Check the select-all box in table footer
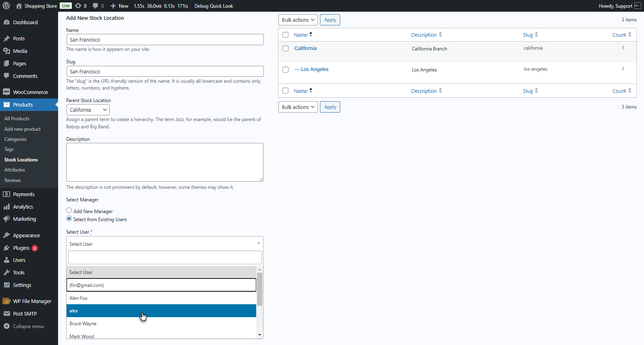Viewport: 644px width, 345px height. [x=286, y=91]
